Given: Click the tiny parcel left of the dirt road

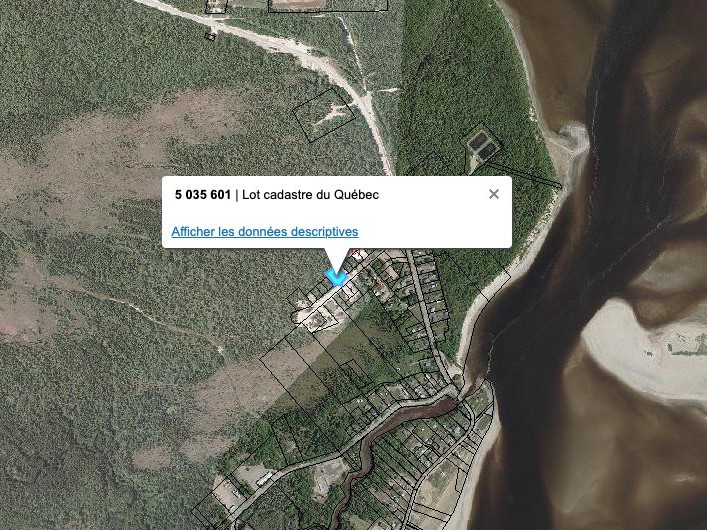Looking at the screenshot, I should click(210, 36).
